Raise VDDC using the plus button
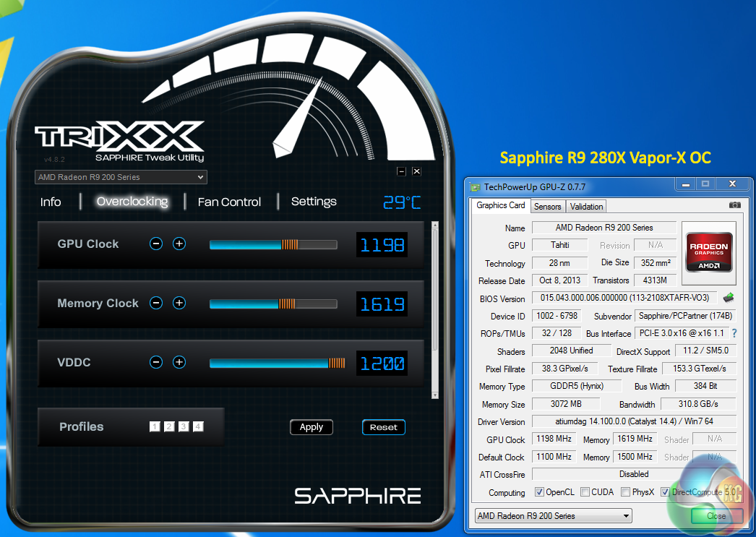The height and width of the screenshot is (537, 756). tap(179, 363)
